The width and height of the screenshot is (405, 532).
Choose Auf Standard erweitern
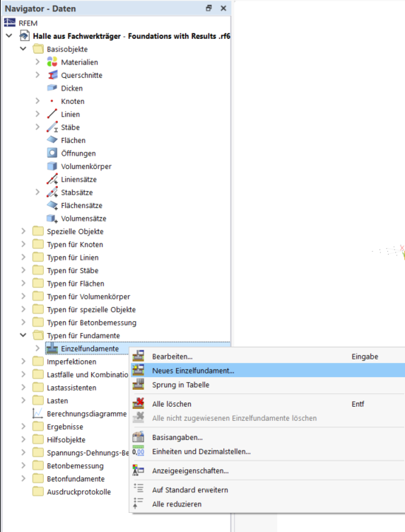pos(268,490)
